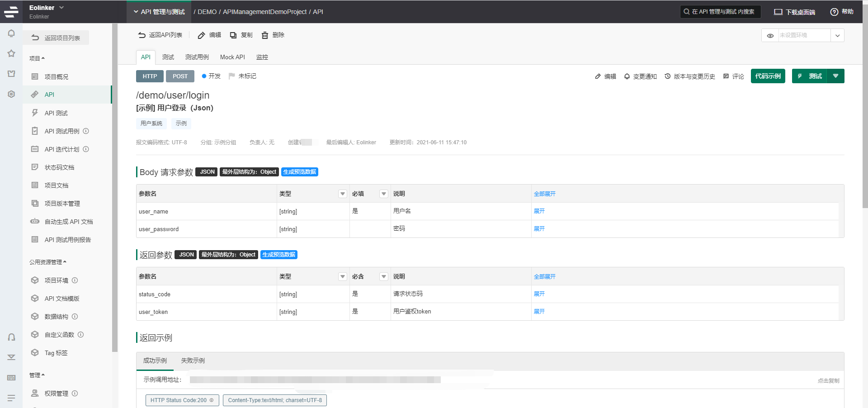The height and width of the screenshot is (408, 868).
Task: Switch to the Mock API tab
Action: click(232, 57)
